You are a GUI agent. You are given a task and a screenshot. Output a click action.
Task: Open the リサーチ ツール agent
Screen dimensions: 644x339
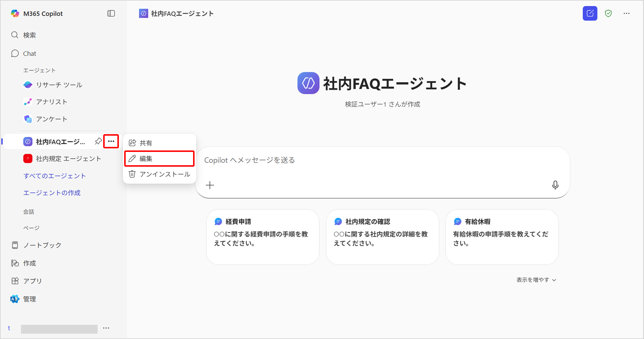click(59, 85)
